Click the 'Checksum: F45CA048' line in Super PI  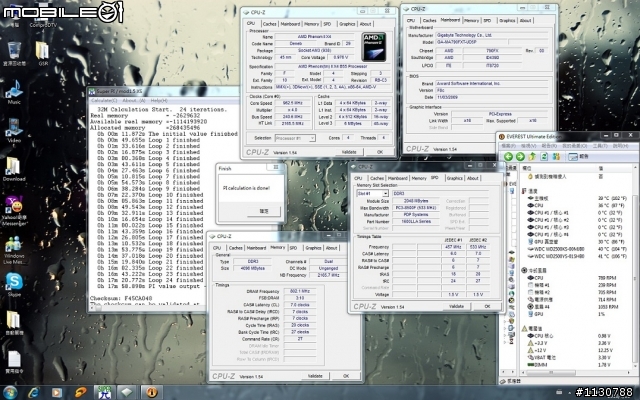(121, 298)
